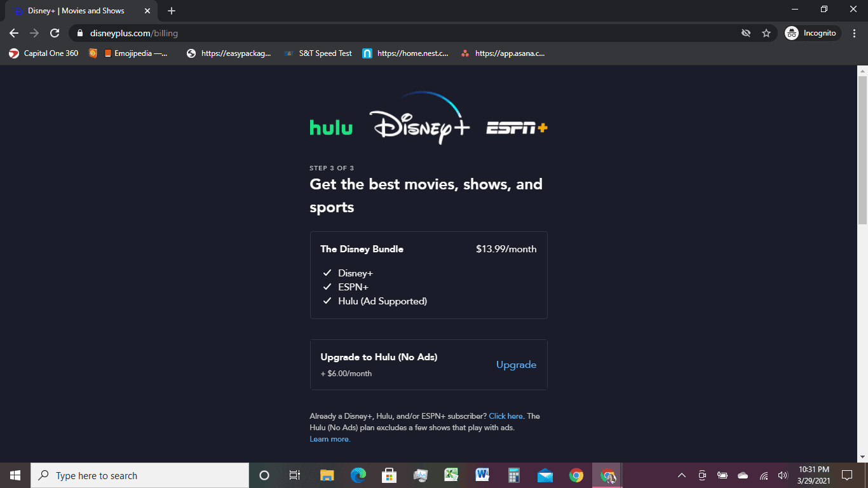Reload the Disney+ billing page

tap(55, 33)
